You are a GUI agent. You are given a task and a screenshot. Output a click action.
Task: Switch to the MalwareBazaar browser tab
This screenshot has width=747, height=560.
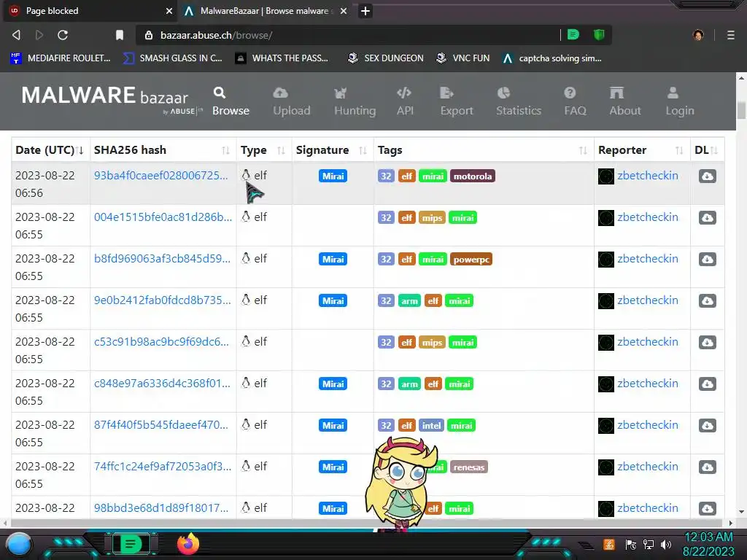point(266,11)
